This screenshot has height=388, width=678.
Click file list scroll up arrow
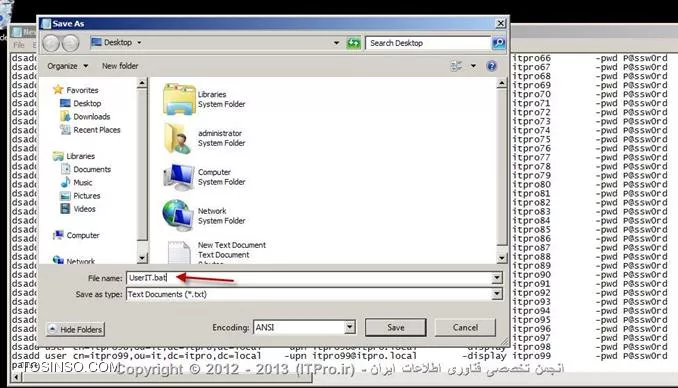(x=501, y=83)
